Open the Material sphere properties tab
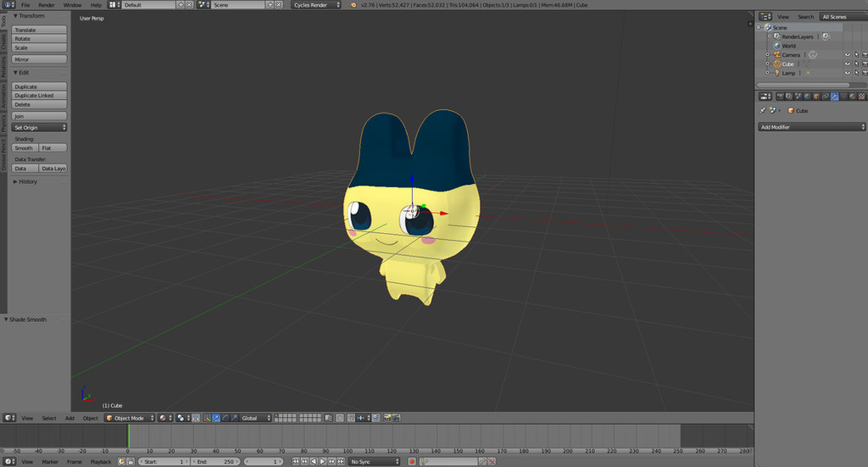 853,97
